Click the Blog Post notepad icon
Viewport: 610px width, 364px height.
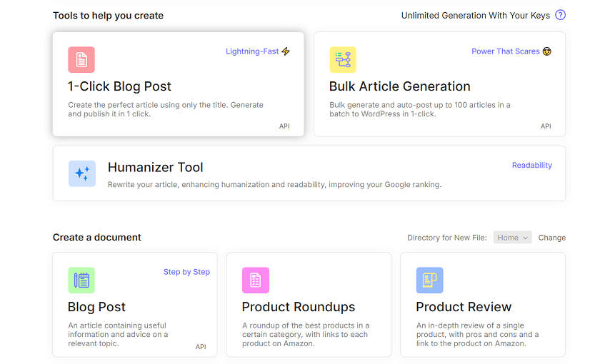point(81,280)
